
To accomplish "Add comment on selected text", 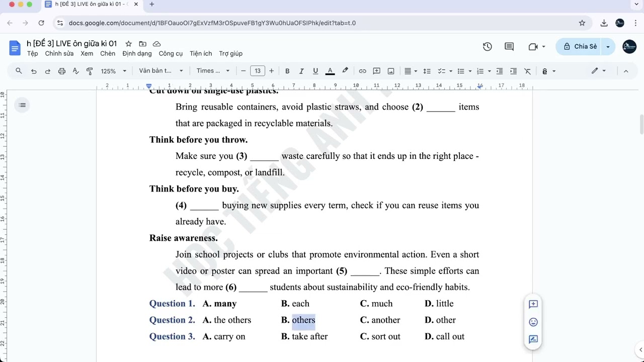I will pos(533,304).
